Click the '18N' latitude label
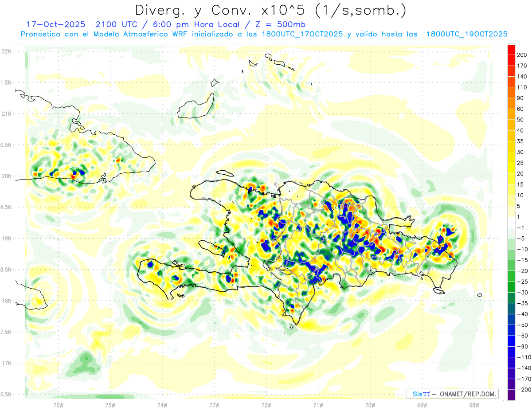This screenshot has height=411, width=532. [x=7, y=301]
